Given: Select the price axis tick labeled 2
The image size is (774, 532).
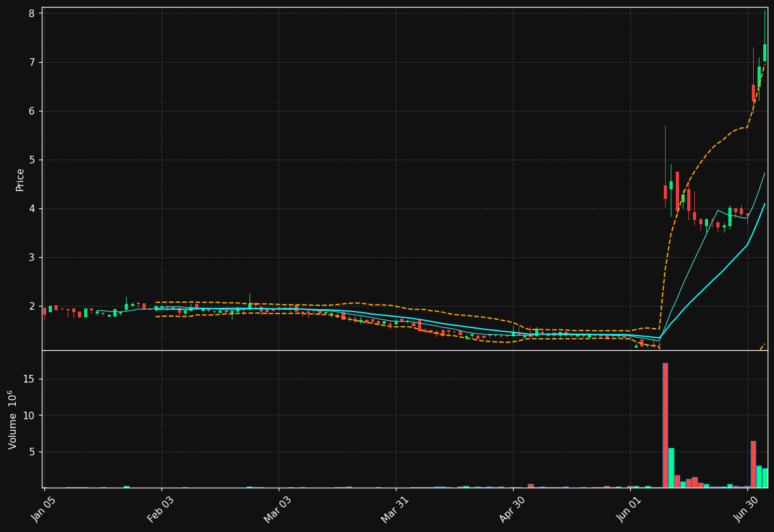Looking at the screenshot, I should coord(33,306).
